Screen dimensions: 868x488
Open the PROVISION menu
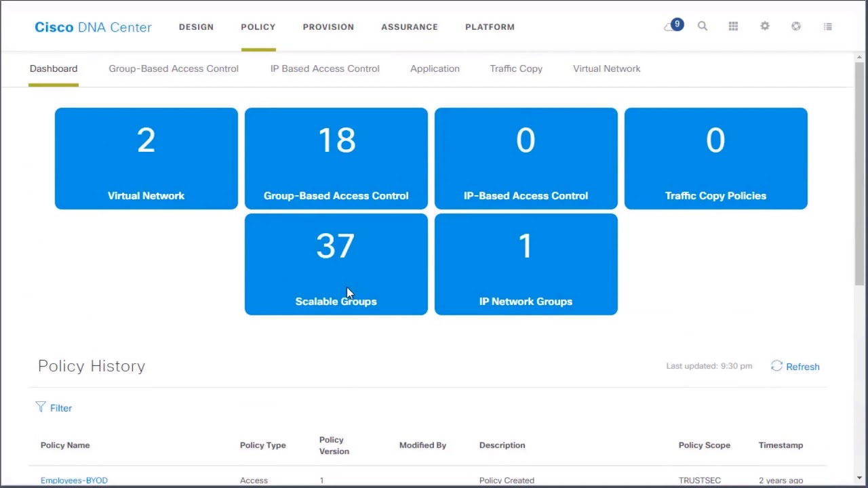(x=328, y=27)
